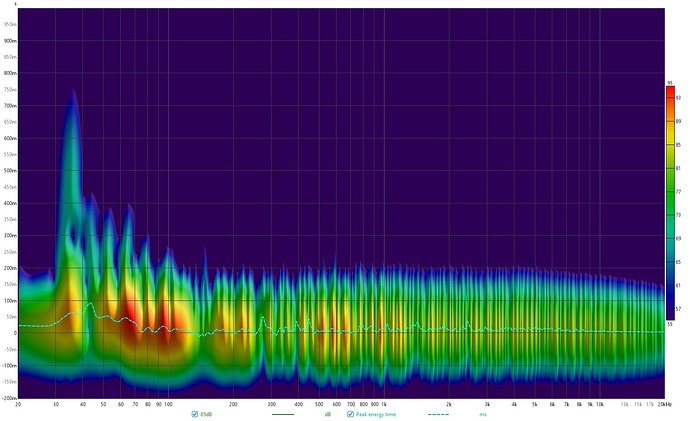690x421 pixels.
Task: Click the 800m time axis label
Action: (x=10, y=73)
